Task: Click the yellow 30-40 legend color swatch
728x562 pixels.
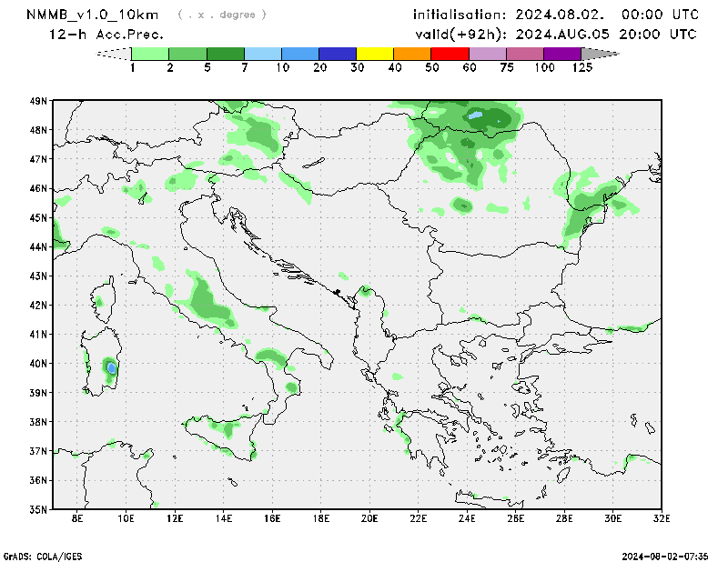Action: pos(375,54)
